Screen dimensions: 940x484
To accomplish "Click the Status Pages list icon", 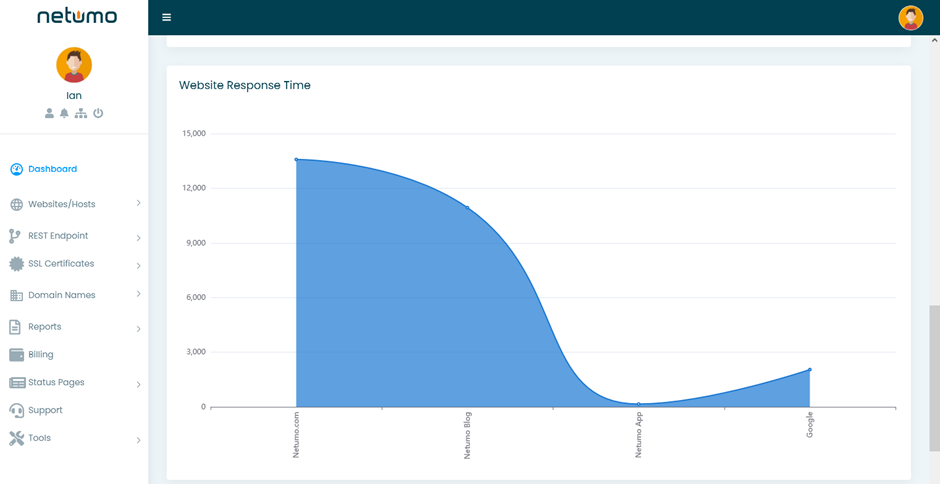I will (x=17, y=383).
